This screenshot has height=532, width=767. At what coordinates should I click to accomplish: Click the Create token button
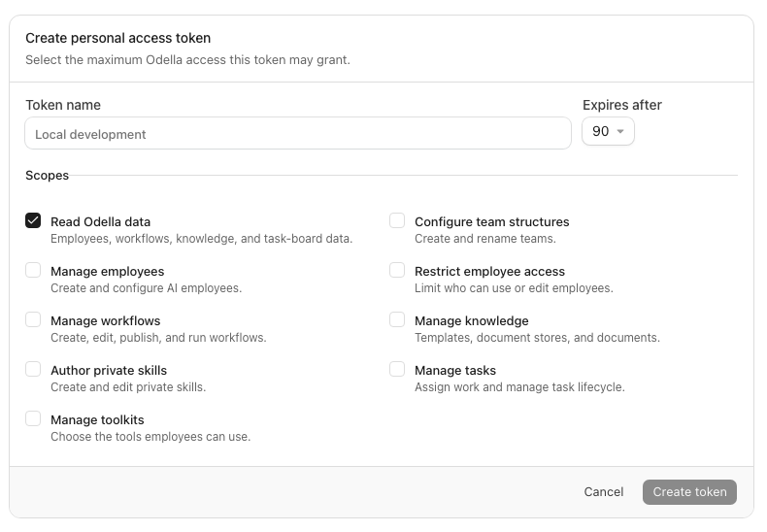[689, 492]
